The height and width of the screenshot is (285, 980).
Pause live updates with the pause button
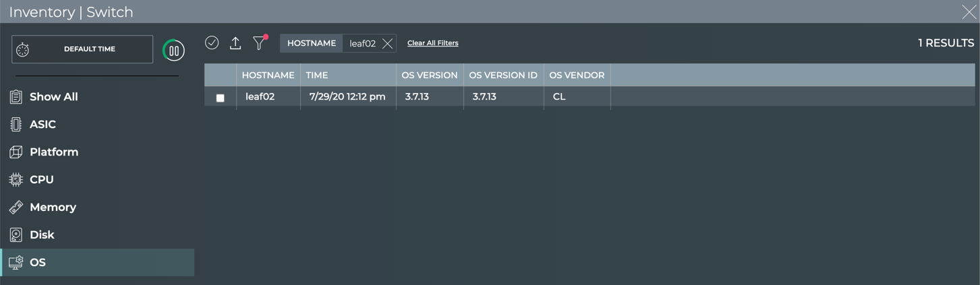[174, 51]
